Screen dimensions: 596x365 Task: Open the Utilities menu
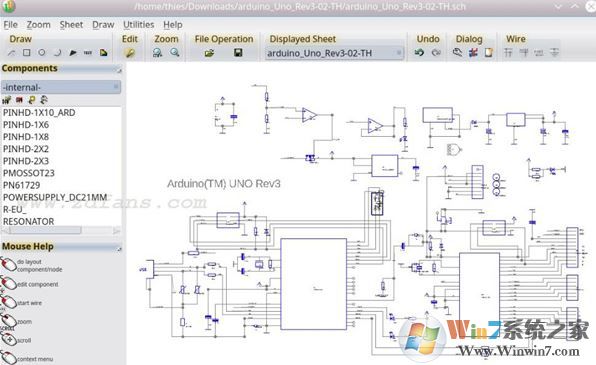coord(138,25)
